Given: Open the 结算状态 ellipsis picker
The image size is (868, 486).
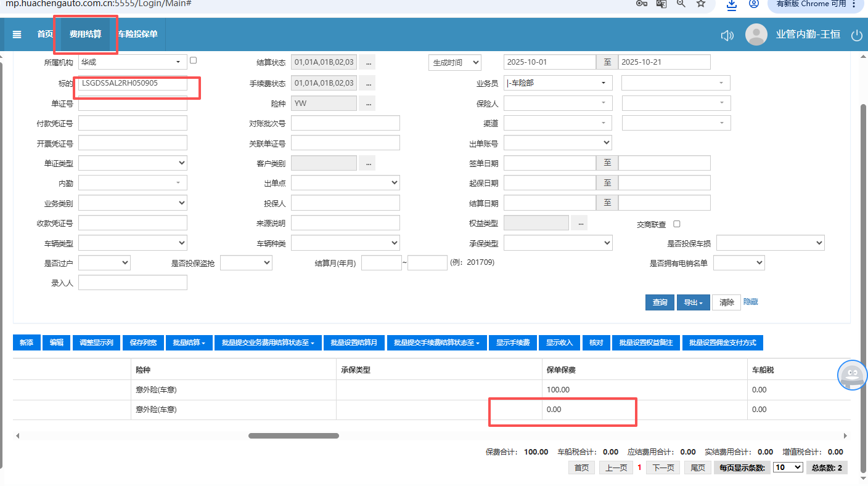Looking at the screenshot, I should [x=367, y=62].
